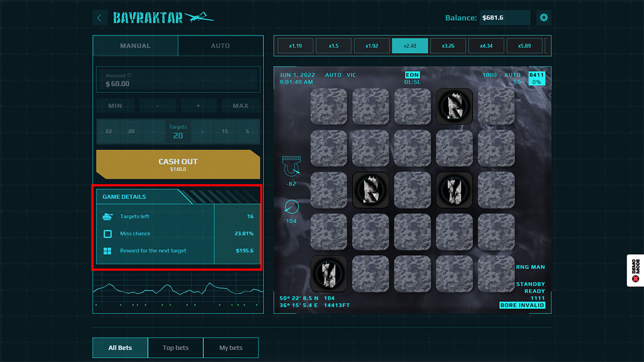Reveal the first camo tile in the top row
Screen dimensions: 644x362
[x=329, y=107]
